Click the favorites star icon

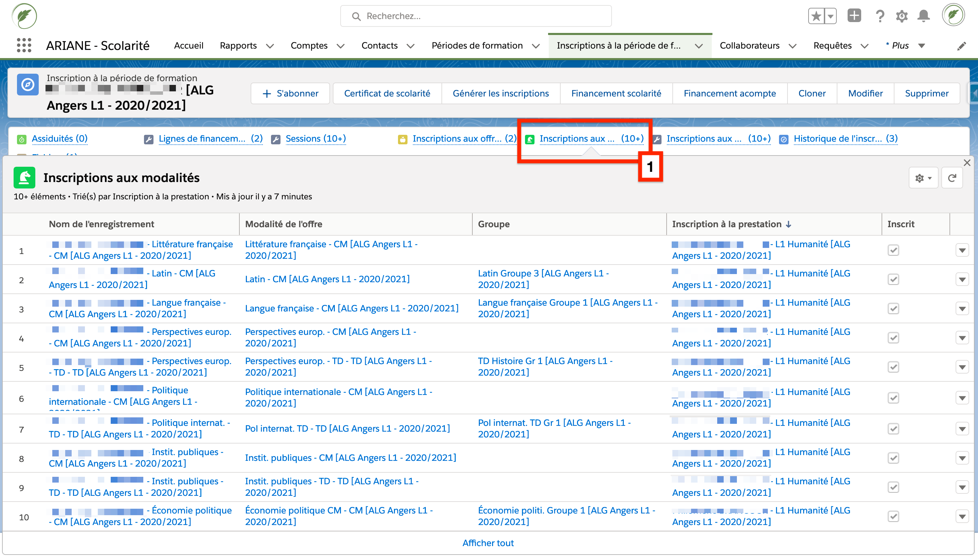pos(816,16)
